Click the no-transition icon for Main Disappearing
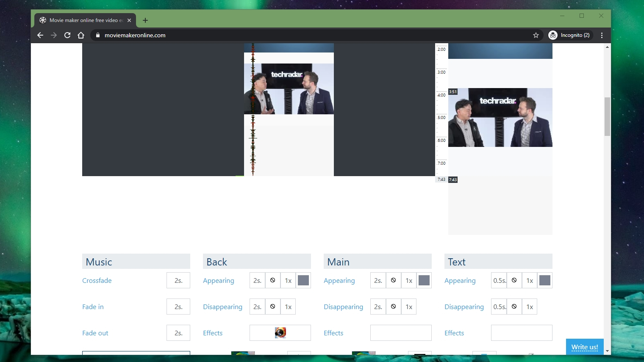 coord(394,307)
